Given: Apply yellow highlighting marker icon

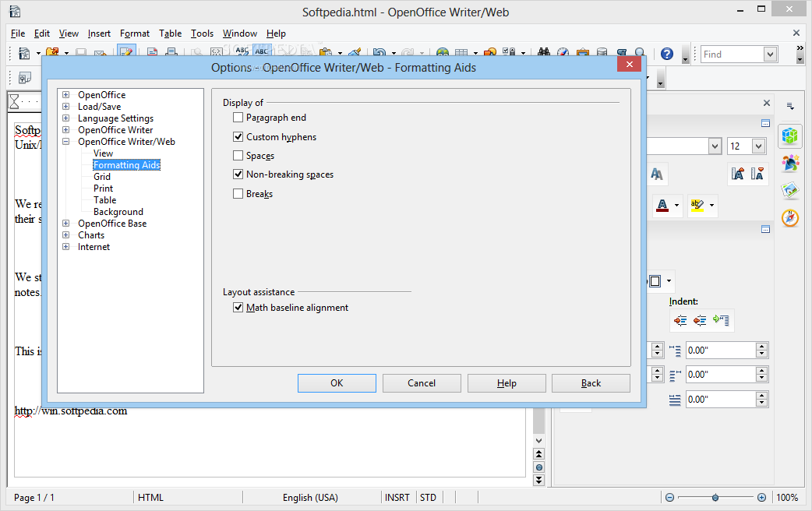Looking at the screenshot, I should point(697,205).
